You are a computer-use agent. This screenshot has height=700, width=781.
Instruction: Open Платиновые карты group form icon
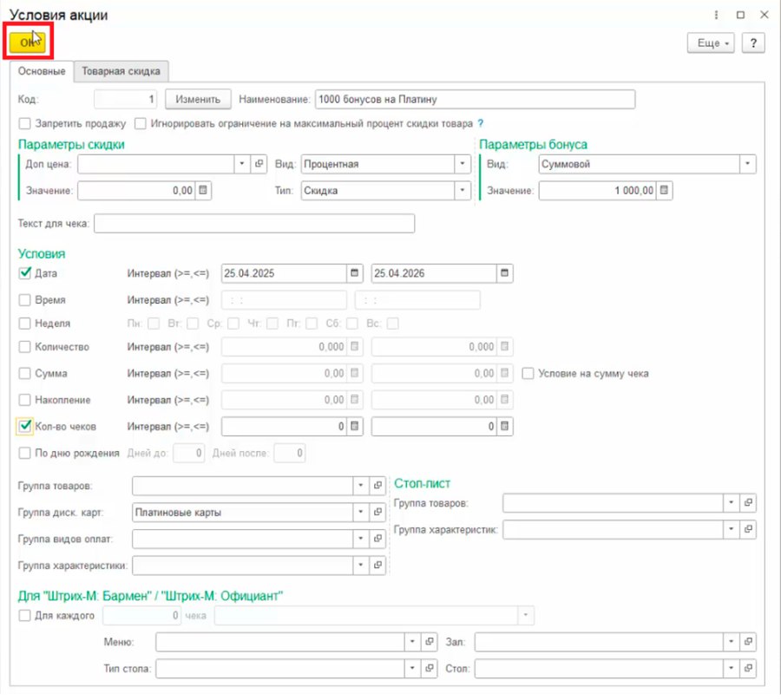pos(377,512)
